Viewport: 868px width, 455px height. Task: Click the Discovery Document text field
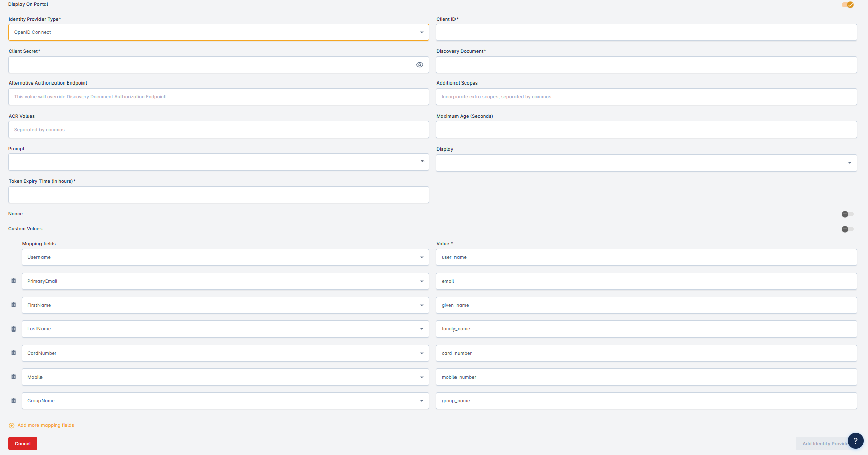click(646, 65)
